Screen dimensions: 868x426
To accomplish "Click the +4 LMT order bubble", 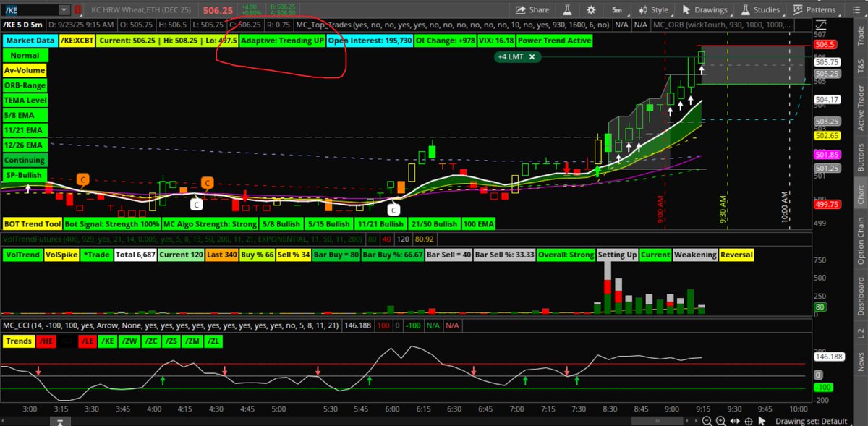I will (517, 56).
